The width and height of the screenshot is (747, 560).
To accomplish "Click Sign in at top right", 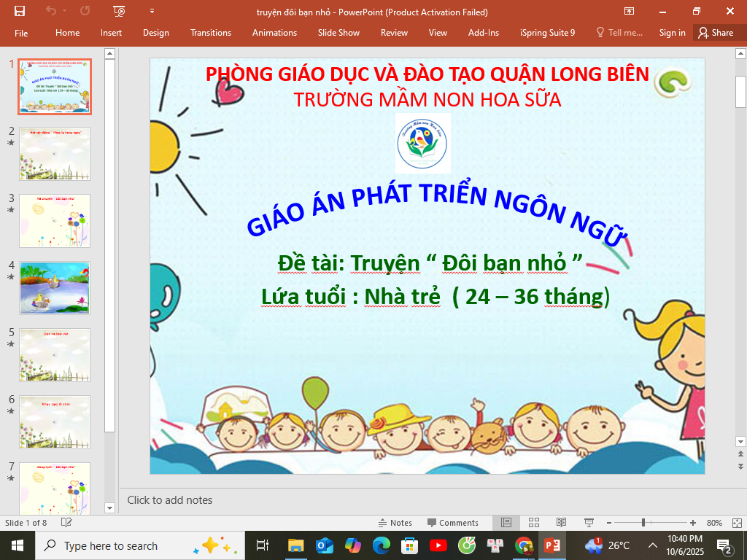I will point(672,33).
